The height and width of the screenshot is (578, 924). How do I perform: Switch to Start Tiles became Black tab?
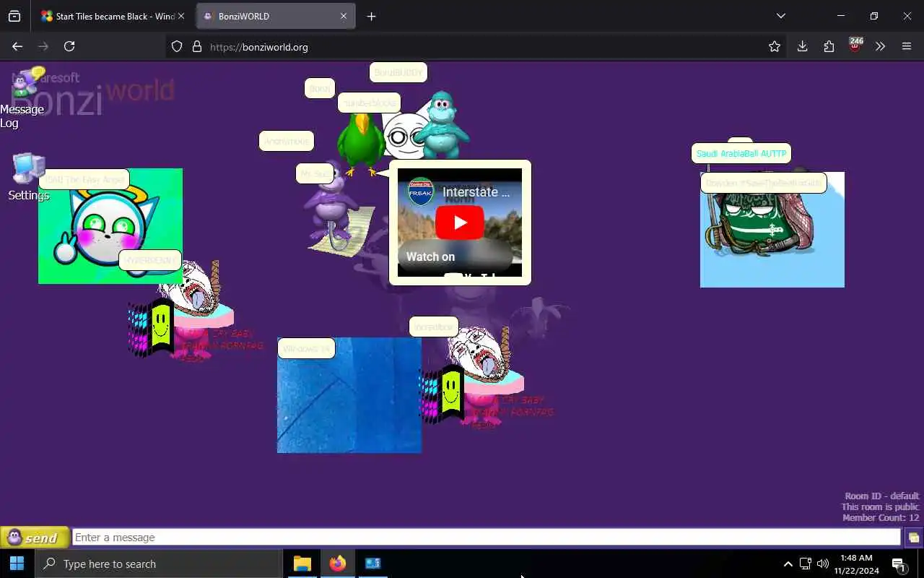point(108,16)
